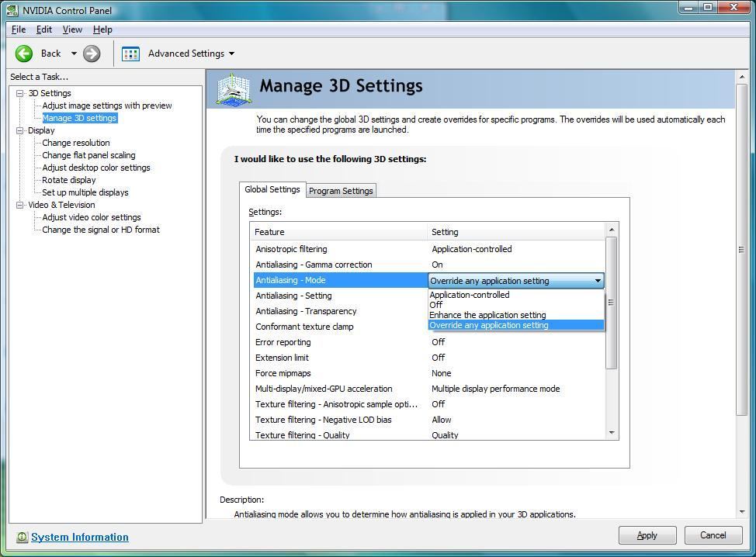
Task: Select the Conformant texture clamp row
Action: point(341,327)
